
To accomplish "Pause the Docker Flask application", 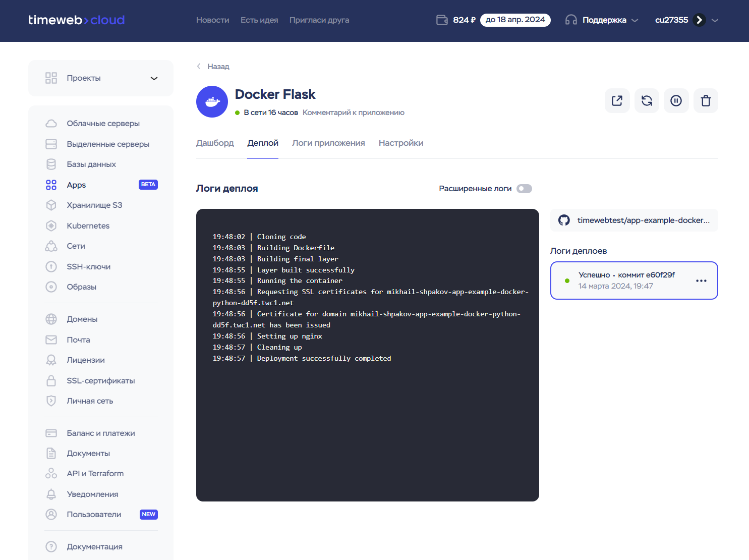I will (x=676, y=100).
